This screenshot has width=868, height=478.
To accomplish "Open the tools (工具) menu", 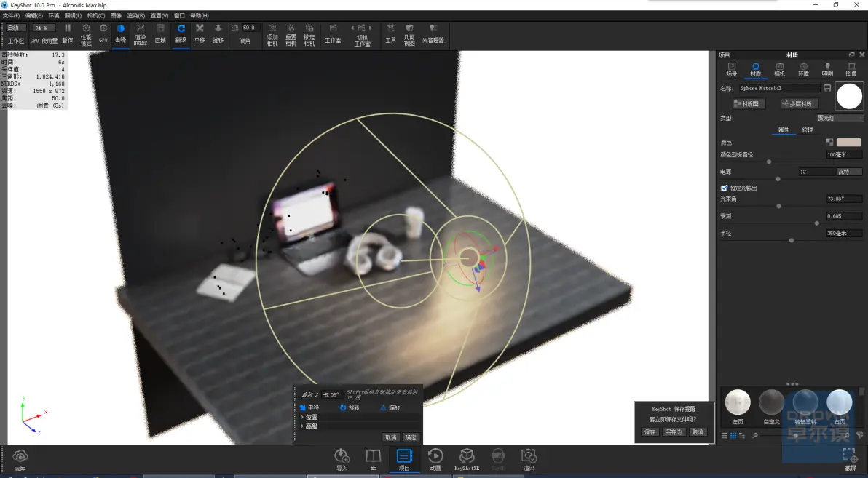I will pos(391,33).
